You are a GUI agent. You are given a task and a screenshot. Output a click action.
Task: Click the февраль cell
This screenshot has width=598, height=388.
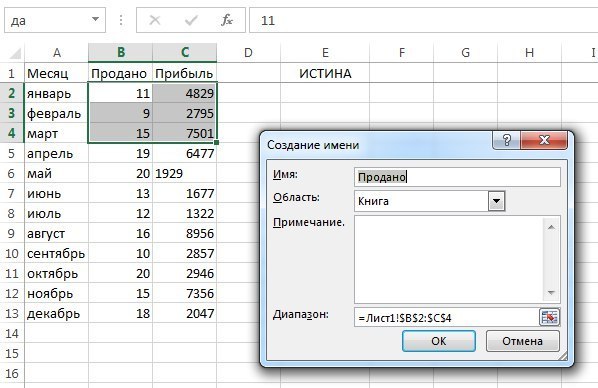click(56, 113)
